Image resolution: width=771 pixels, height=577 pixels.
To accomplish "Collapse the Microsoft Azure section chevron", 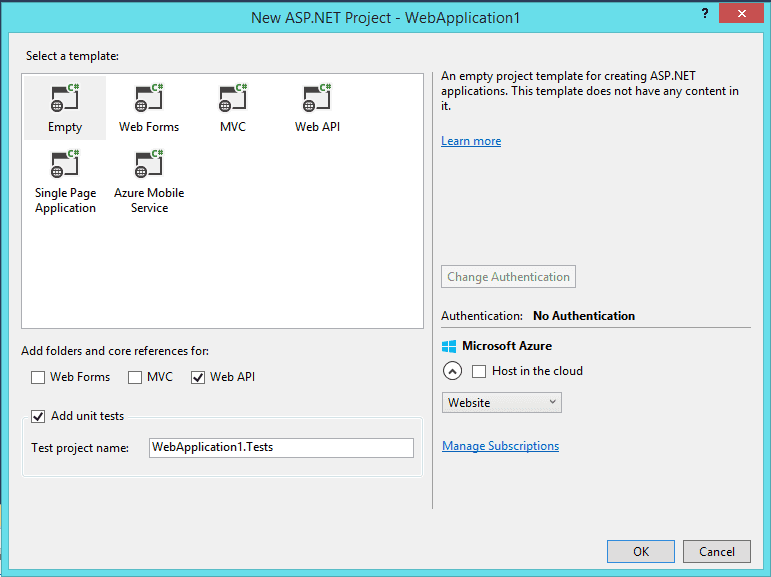I will 452,371.
